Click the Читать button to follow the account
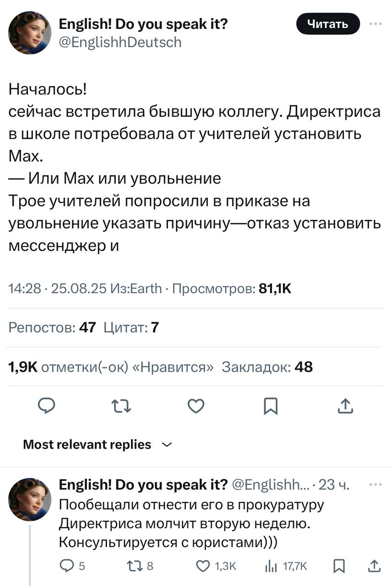This screenshot has height=586, width=392. [x=327, y=24]
